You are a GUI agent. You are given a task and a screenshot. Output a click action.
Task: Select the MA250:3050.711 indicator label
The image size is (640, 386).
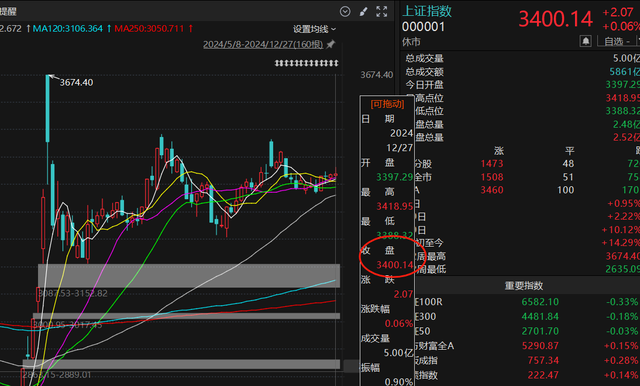click(x=149, y=29)
